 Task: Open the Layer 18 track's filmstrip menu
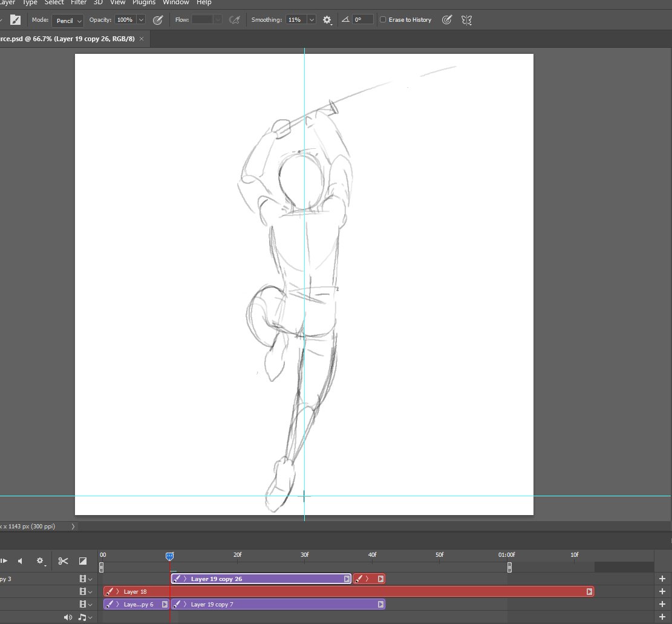[85, 591]
